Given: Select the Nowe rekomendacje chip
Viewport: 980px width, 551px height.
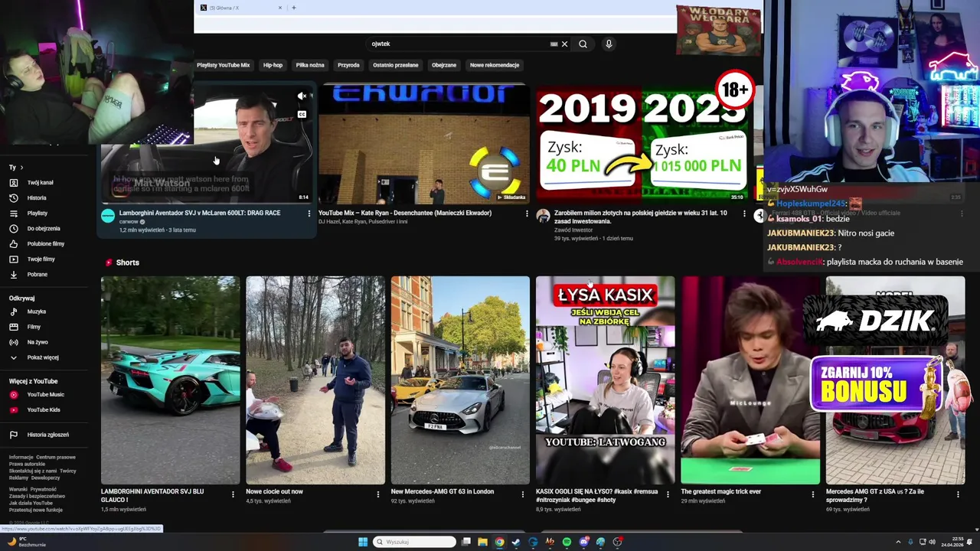Looking at the screenshot, I should [x=495, y=65].
